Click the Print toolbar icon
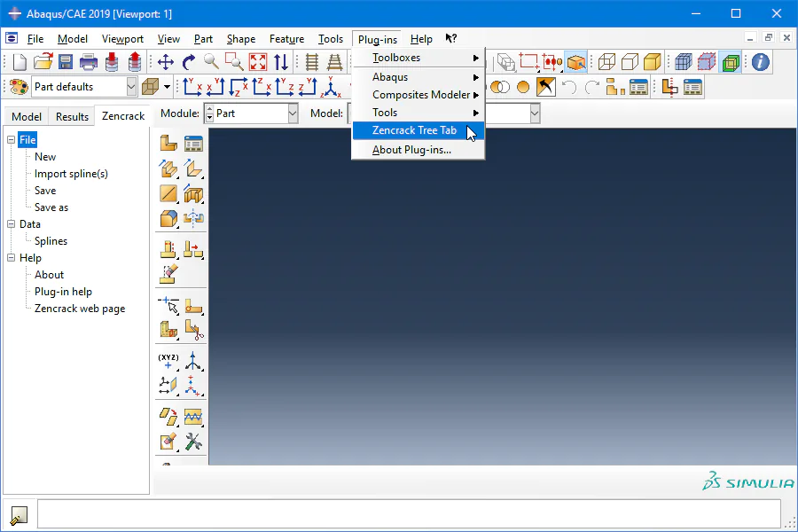The height and width of the screenshot is (532, 798). pyautogui.click(x=89, y=62)
